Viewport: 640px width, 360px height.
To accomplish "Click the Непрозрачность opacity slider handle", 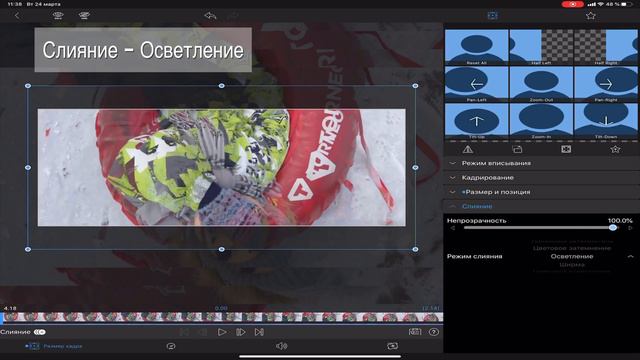I will click(x=613, y=228).
